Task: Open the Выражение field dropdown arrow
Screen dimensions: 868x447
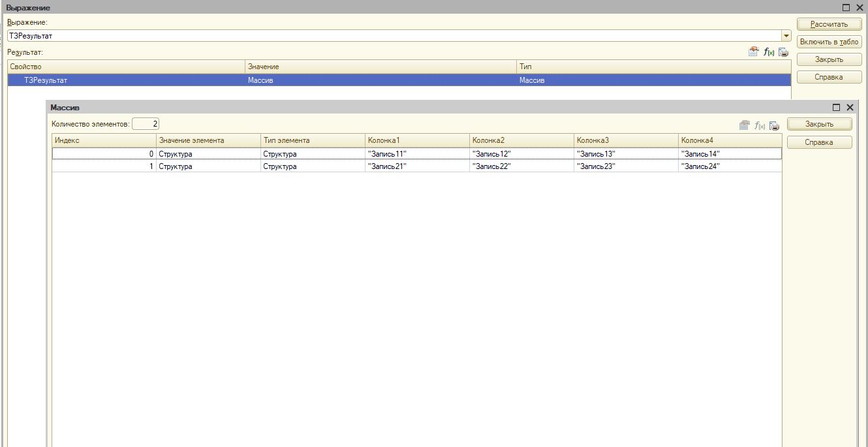Action: (786, 36)
